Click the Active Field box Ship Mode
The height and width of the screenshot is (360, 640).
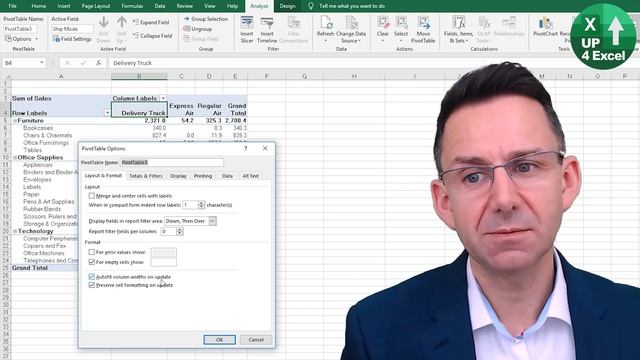[72, 29]
